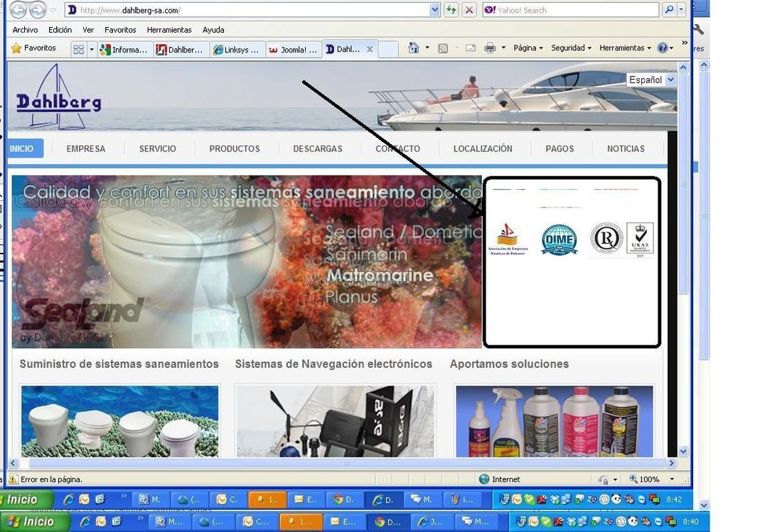This screenshot has height=532, width=782.
Task: Open the cleaning products bottles thumbnail
Action: (554, 421)
